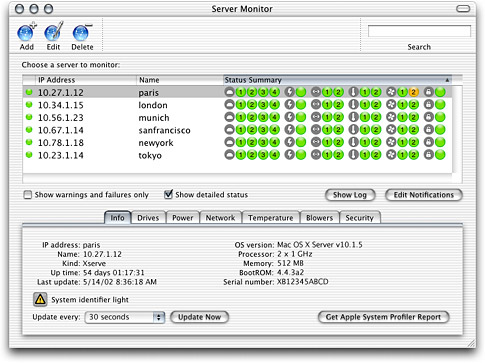
Task: Select the newyork server row
Action: 237,143
